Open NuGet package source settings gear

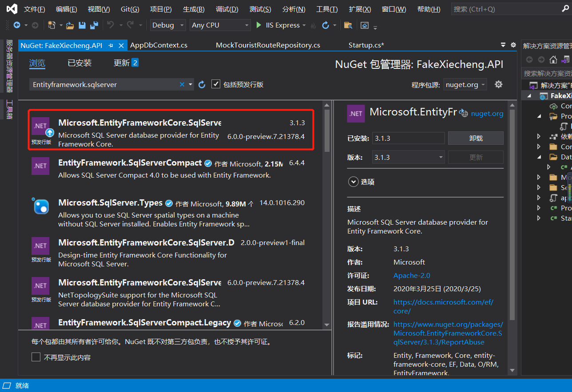click(499, 84)
